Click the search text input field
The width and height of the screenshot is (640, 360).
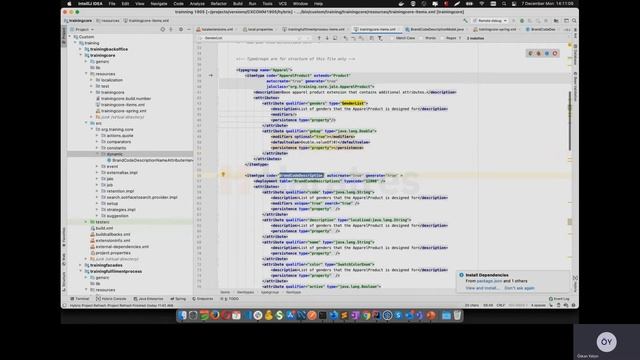tap(253, 38)
